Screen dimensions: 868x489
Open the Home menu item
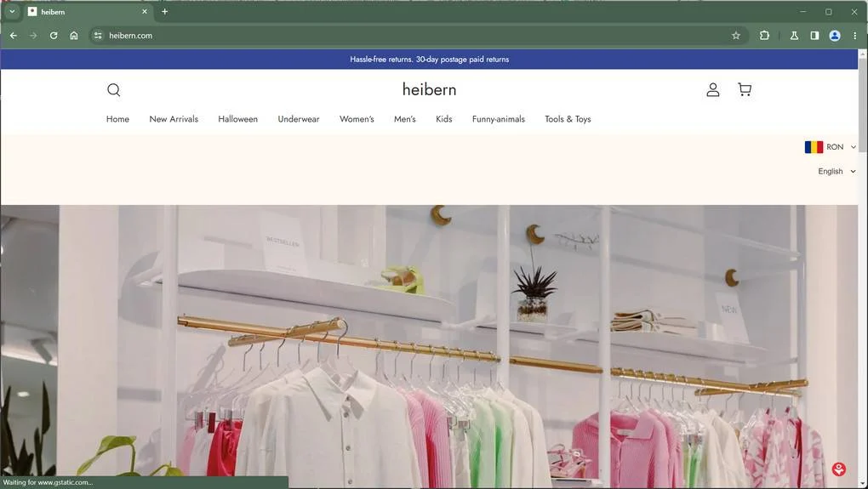pos(117,119)
